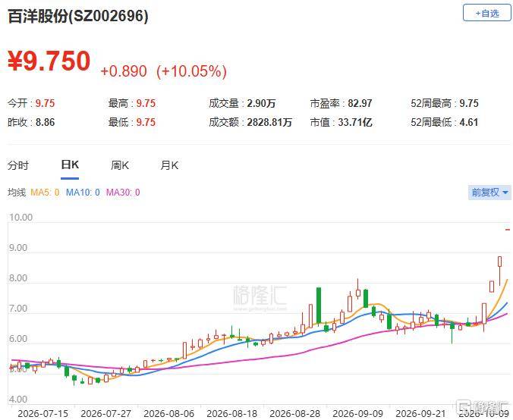Screen dimensions: 513x420
Task: Click the 8.00 price axis label
Action: [18, 278]
